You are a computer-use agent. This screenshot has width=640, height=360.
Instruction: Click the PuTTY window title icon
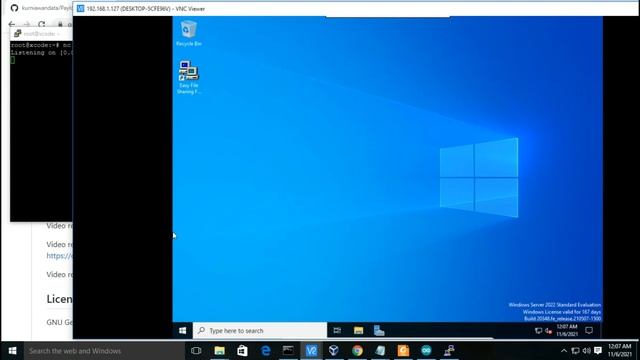coord(17,33)
